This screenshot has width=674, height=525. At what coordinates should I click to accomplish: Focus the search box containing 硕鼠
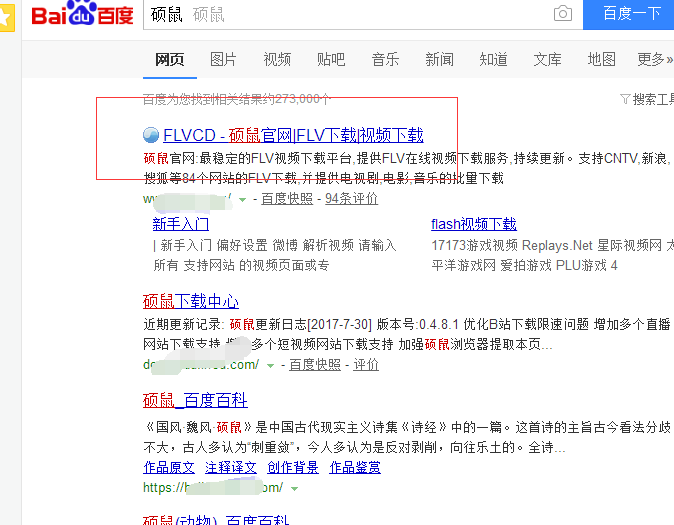363,15
